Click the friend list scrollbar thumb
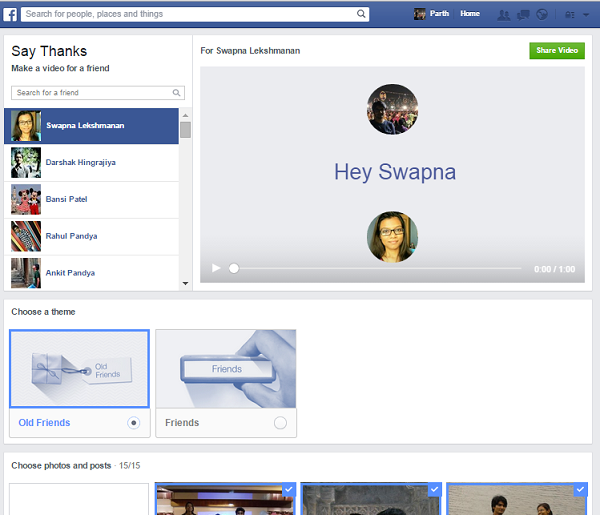Screen dimensions: 600x515 186,130
